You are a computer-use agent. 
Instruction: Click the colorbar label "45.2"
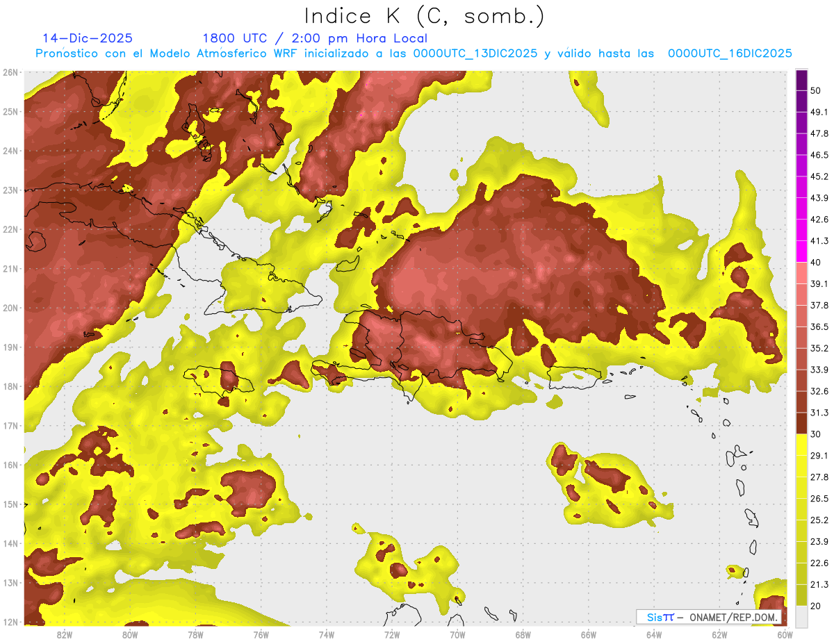pyautogui.click(x=819, y=176)
